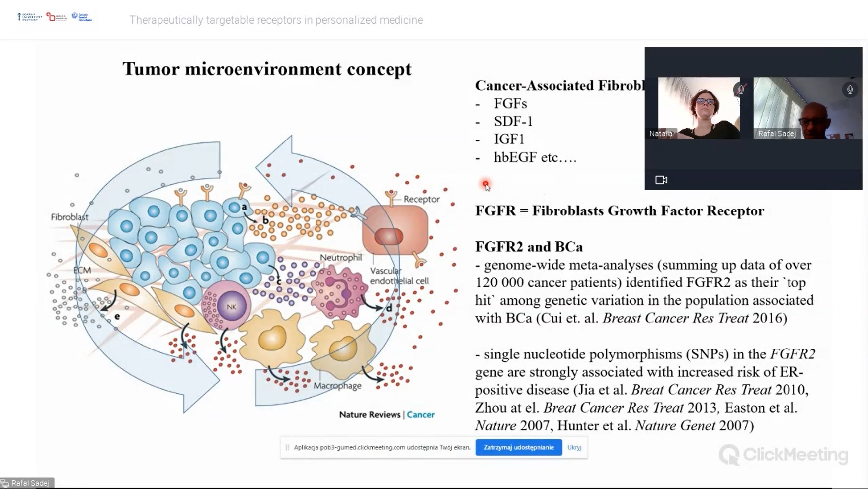The width and height of the screenshot is (868, 489).
Task: Click the tumor microenvironment diagram
Action: 248,273
